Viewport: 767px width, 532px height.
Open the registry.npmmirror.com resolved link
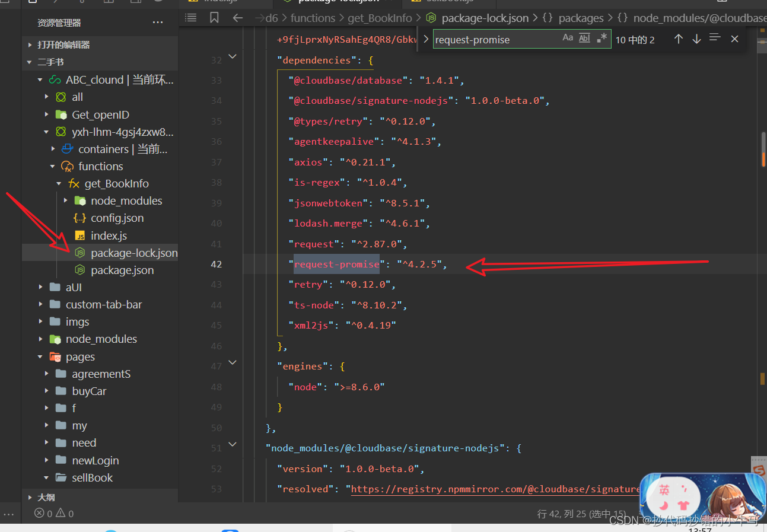496,489
